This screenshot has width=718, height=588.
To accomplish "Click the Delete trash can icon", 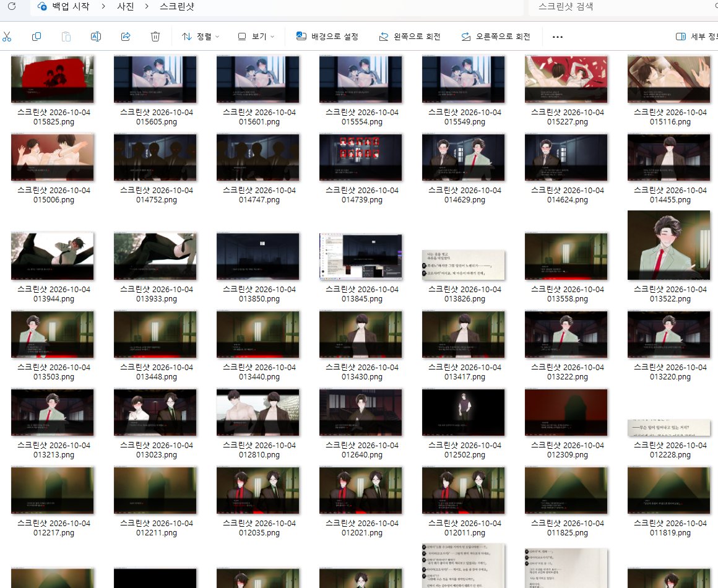I will click(x=155, y=37).
